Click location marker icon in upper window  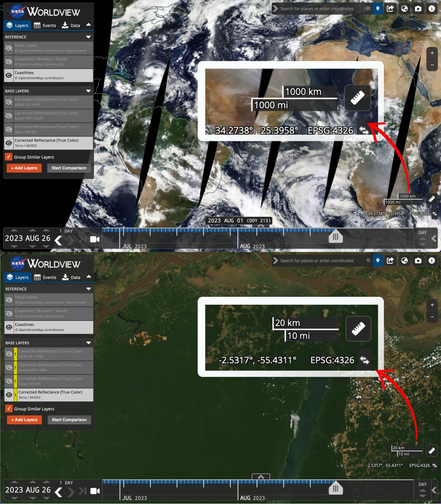pyautogui.click(x=378, y=9)
